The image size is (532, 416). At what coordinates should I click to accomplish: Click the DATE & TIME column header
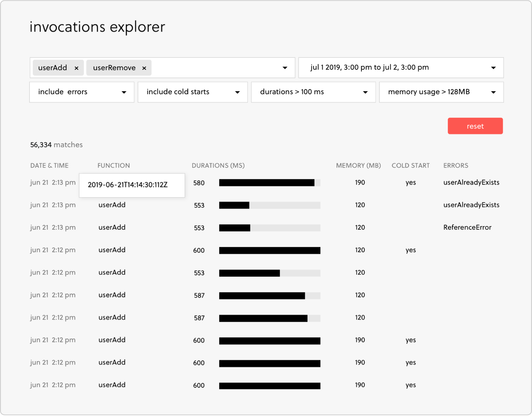(x=49, y=166)
